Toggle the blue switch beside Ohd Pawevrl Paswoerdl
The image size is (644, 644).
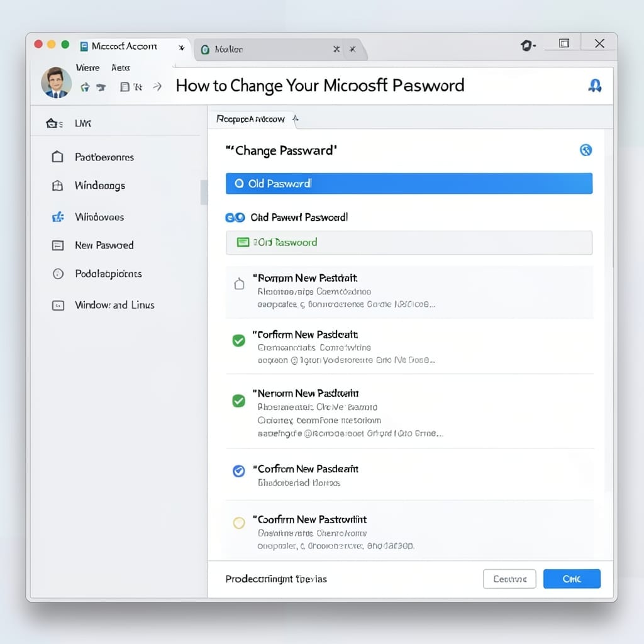coord(235,217)
